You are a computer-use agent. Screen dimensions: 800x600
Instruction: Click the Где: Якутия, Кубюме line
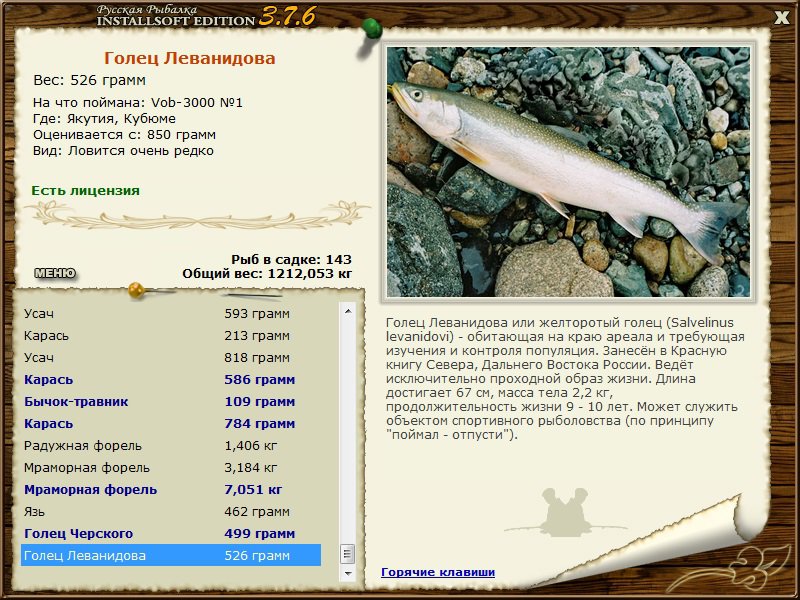coord(104,119)
